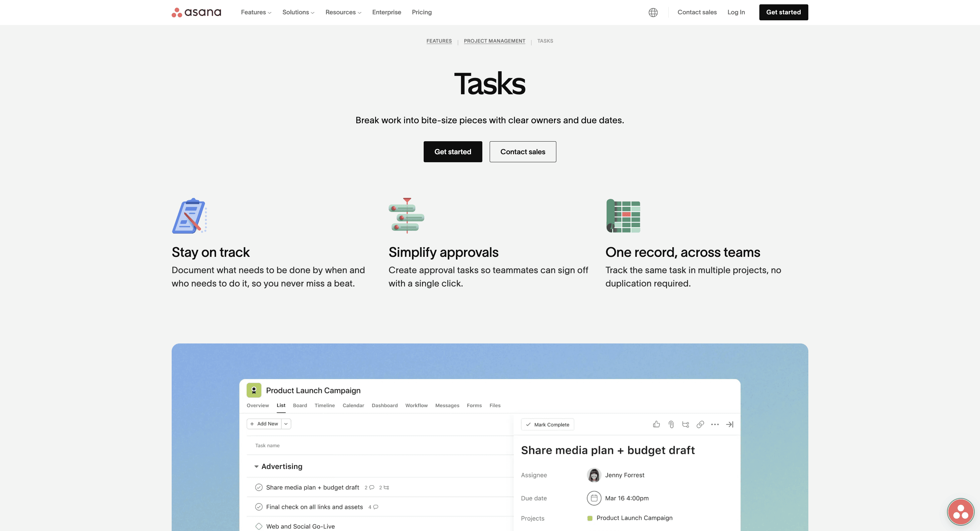Screen dimensions: 980x531
Task: Click the One record spreadsheet illustration
Action: point(623,216)
